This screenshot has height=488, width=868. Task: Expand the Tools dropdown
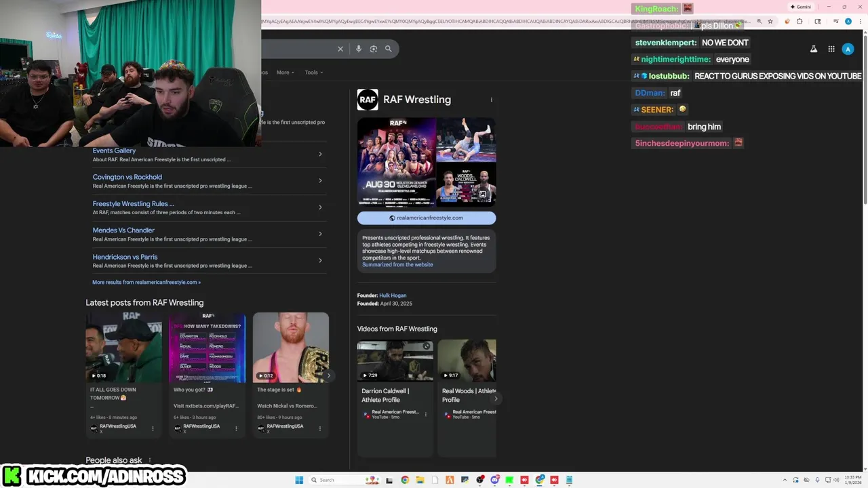(x=313, y=73)
